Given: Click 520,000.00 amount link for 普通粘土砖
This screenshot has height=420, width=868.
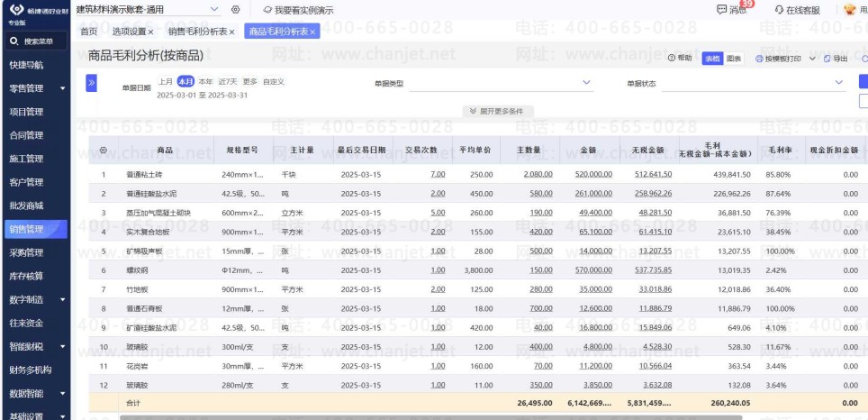Looking at the screenshot, I should (593, 174).
